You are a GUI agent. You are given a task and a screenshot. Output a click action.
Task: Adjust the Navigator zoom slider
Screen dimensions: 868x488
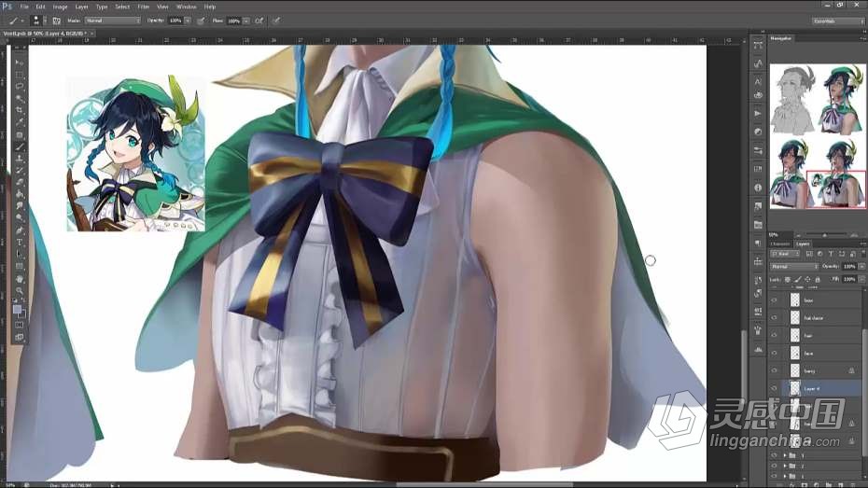click(x=824, y=234)
